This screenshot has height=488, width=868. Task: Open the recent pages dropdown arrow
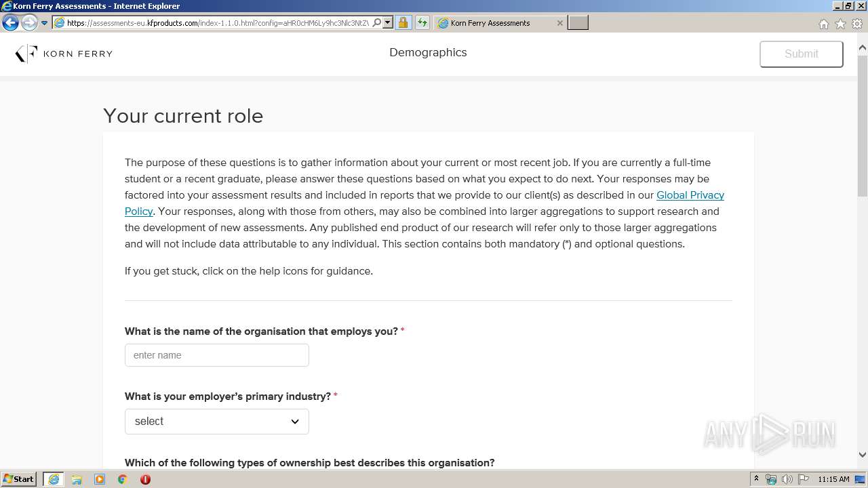point(45,23)
